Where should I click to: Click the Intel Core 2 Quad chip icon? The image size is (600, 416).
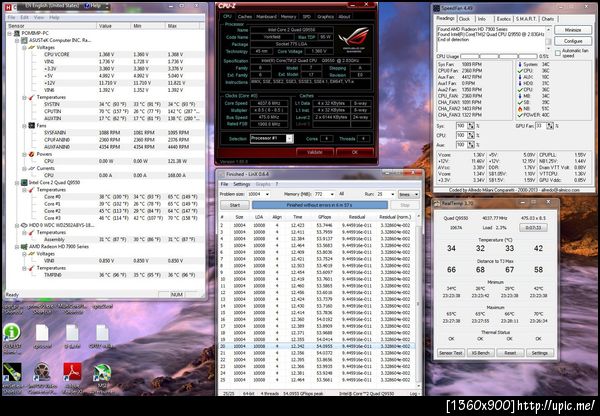click(24, 183)
